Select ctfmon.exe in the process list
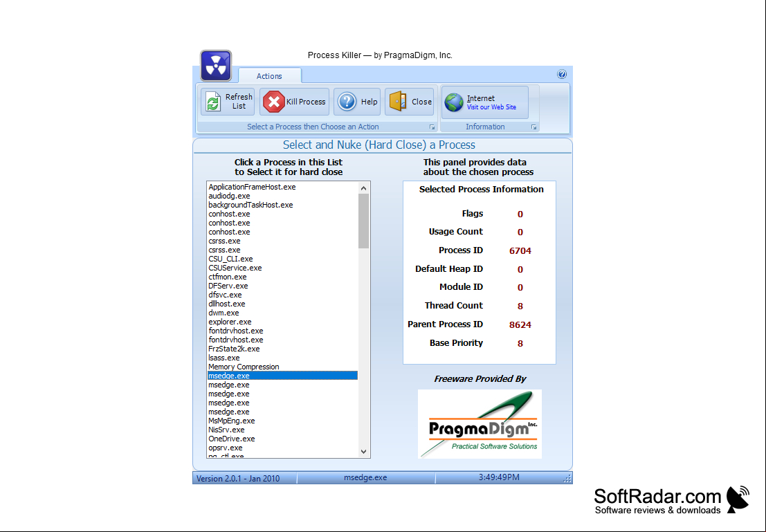The width and height of the screenshot is (766, 532). pyautogui.click(x=282, y=277)
